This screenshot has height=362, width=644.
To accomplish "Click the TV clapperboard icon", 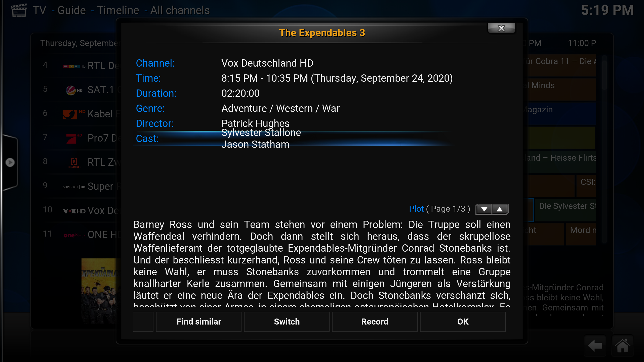I will click(x=19, y=11).
